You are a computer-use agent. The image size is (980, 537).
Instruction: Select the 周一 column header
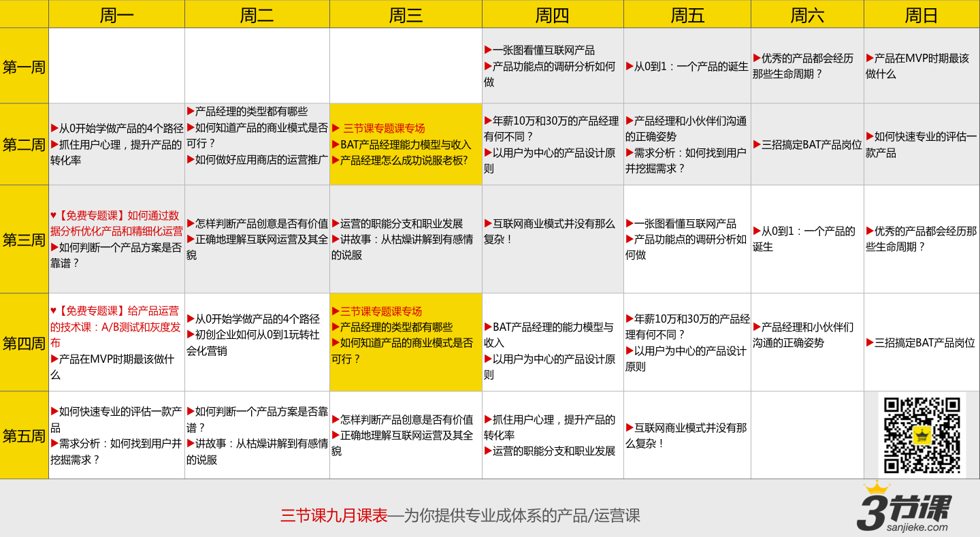(x=116, y=15)
